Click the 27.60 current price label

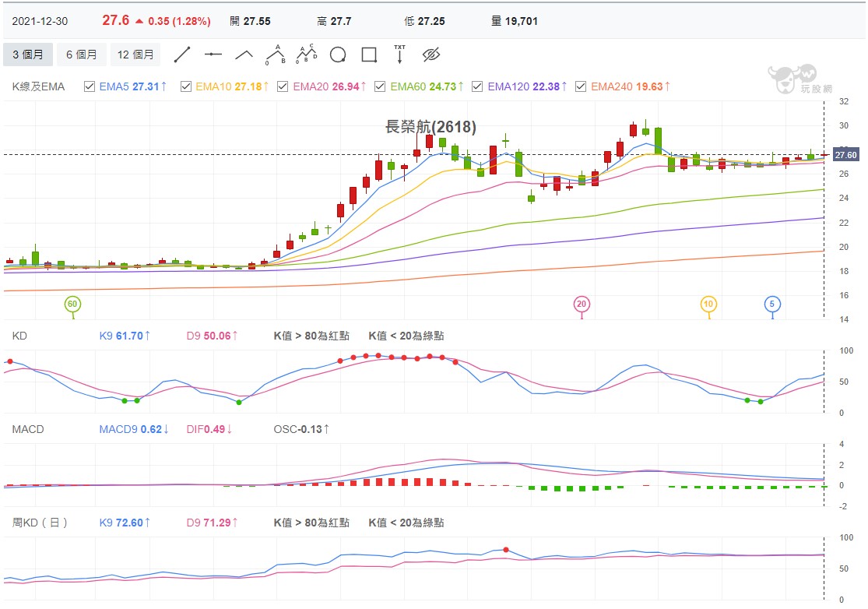pos(846,155)
